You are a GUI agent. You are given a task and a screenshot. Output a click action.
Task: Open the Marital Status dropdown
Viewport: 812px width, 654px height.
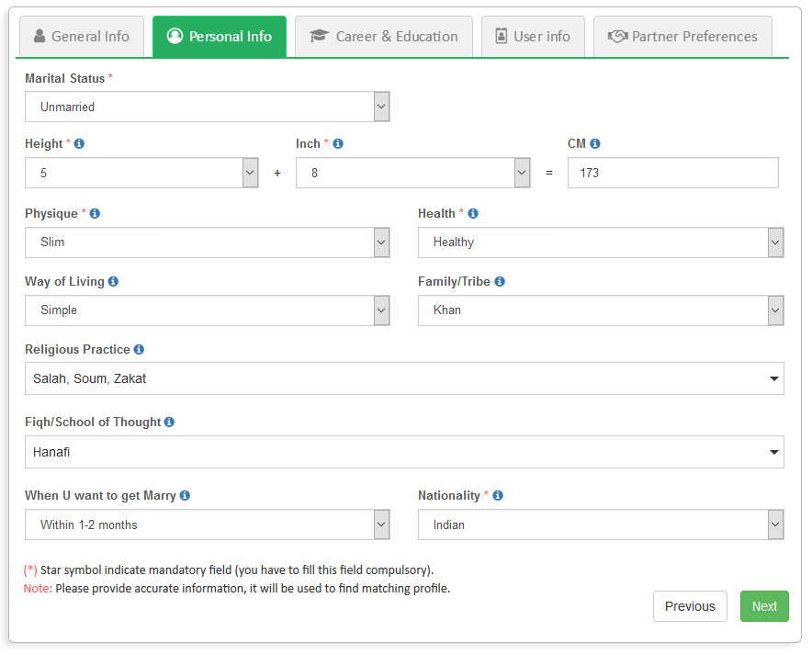[207, 107]
